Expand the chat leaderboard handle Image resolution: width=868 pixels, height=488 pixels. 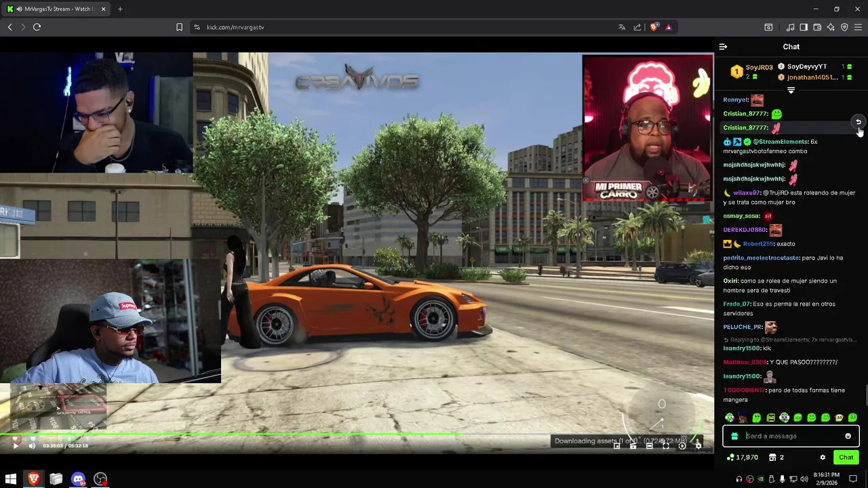[791, 90]
